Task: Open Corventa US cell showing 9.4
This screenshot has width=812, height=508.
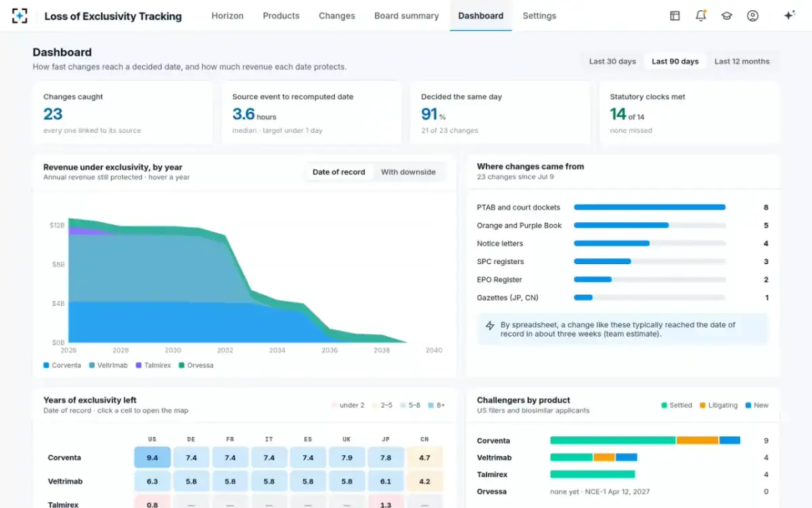Action: coord(152,458)
